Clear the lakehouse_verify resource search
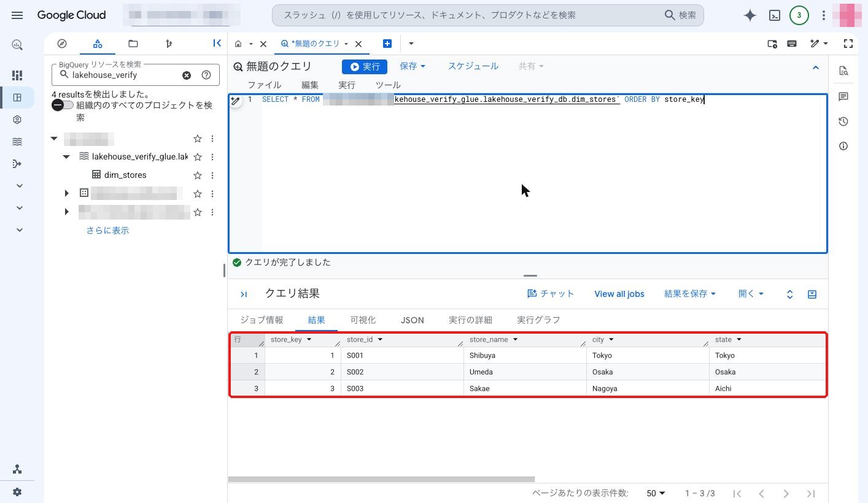The height and width of the screenshot is (503, 868). [186, 75]
